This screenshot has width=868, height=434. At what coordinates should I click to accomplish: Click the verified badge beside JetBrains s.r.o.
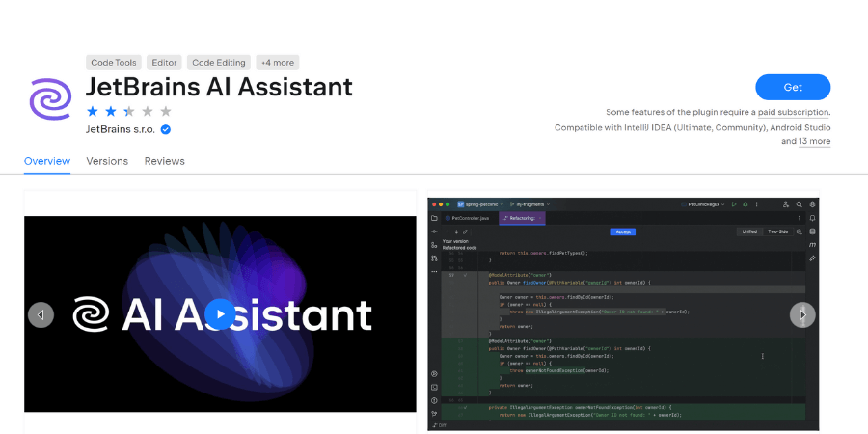pos(166,129)
